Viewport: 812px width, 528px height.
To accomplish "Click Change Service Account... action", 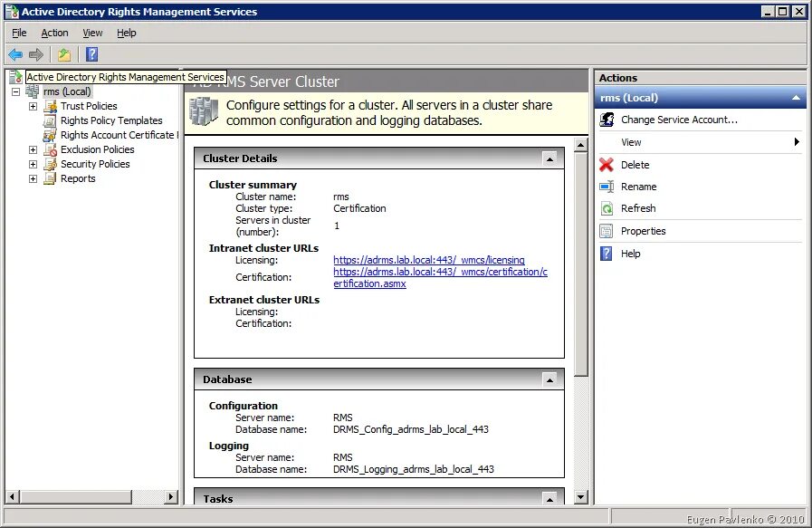I will [x=679, y=120].
